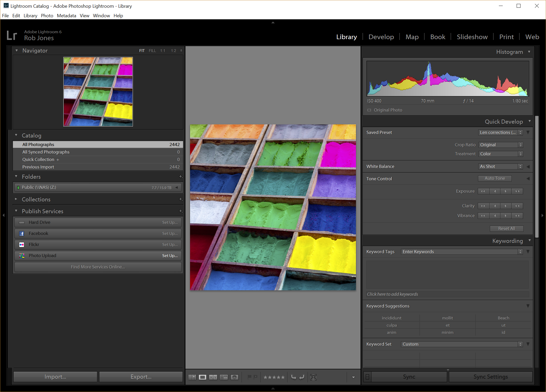
Task: Select Compare view XY icon
Action: [x=213, y=377]
